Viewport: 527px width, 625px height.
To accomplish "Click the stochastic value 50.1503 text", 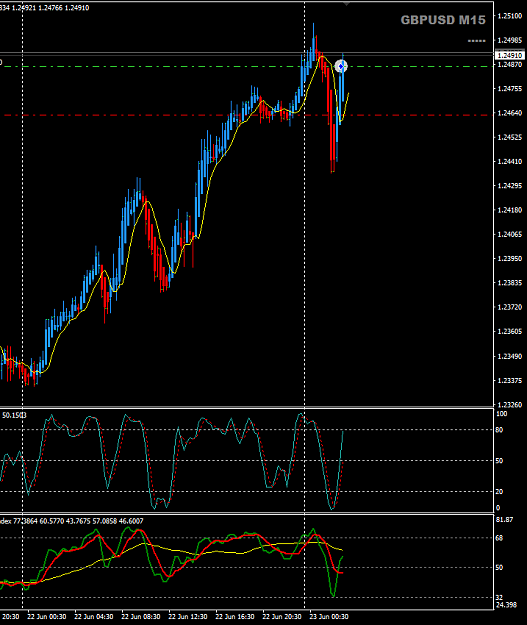I will click(x=14, y=415).
